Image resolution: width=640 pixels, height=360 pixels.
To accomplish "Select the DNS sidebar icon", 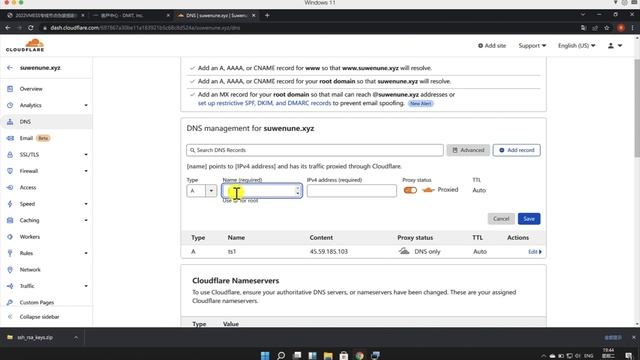I will coord(10,122).
